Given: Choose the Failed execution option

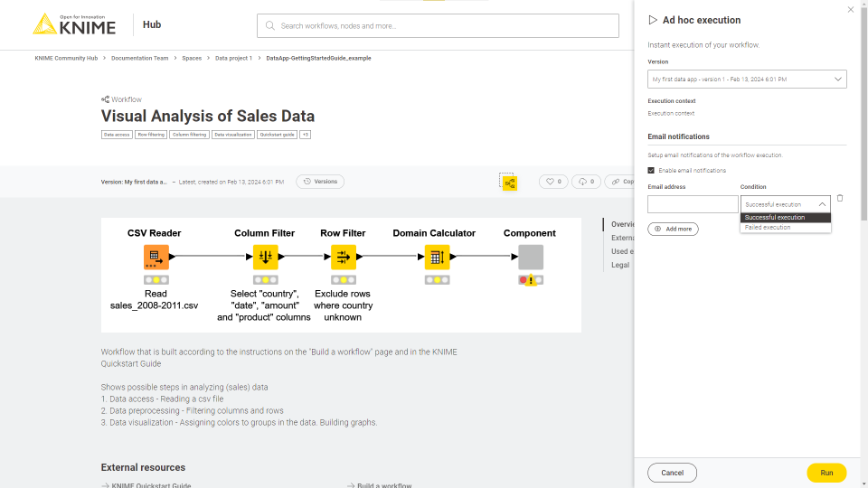Looking at the screenshot, I should 768,228.
